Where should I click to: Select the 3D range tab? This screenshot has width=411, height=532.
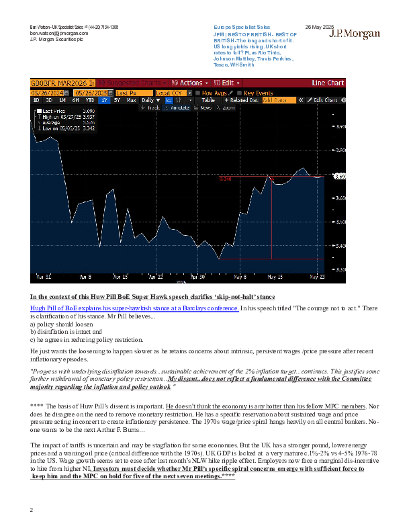pyautogui.click(x=49, y=100)
